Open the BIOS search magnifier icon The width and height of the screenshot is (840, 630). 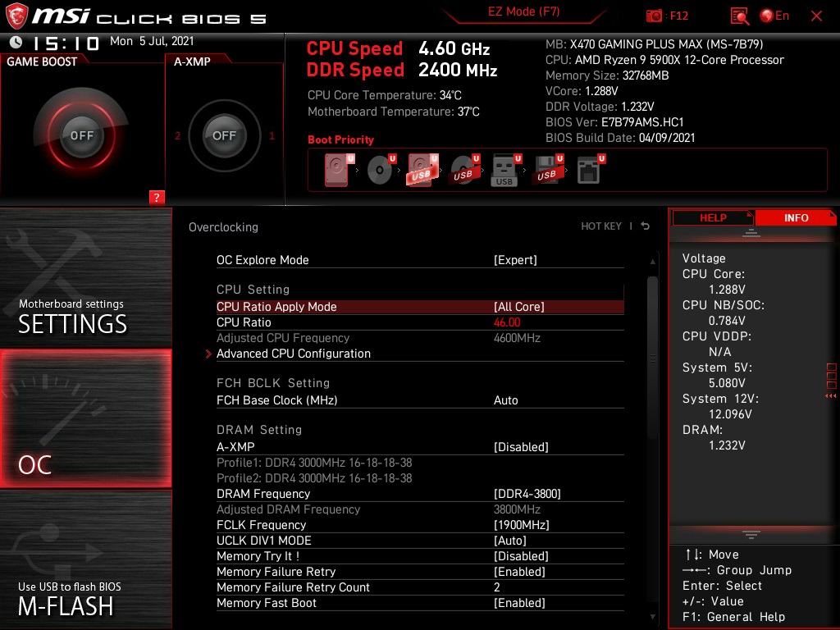[x=740, y=16]
